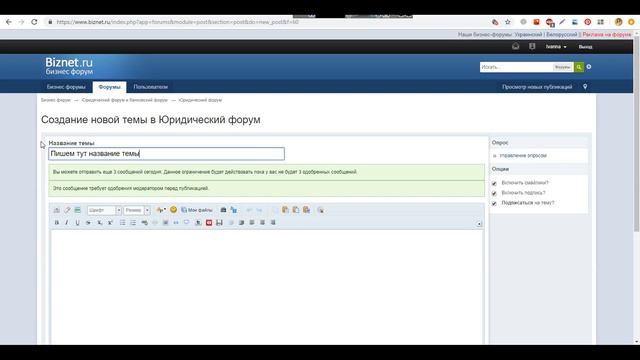Image resolution: width=640 pixels, height=360 pixels.
Task: Click the first paste clipboard icon
Action: [285, 210]
